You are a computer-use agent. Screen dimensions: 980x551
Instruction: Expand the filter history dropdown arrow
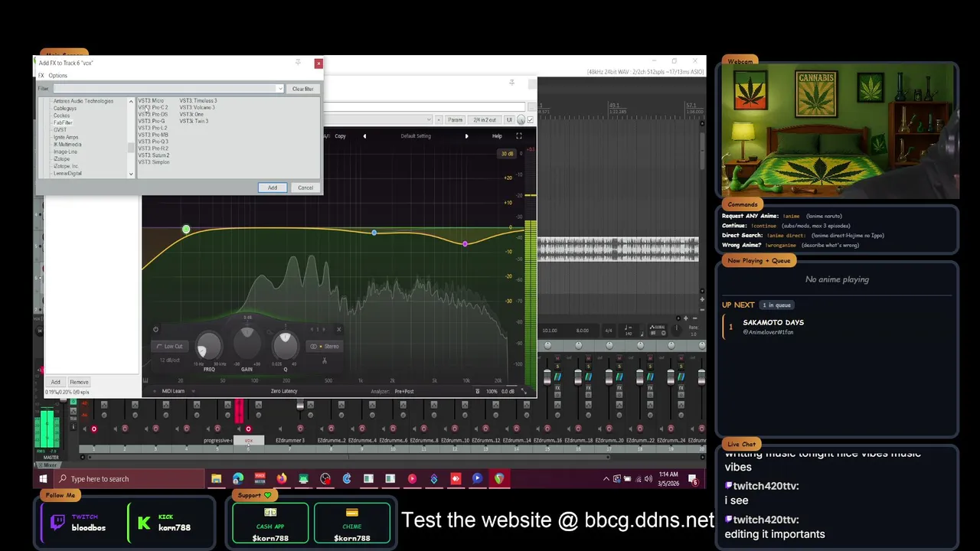pos(280,89)
